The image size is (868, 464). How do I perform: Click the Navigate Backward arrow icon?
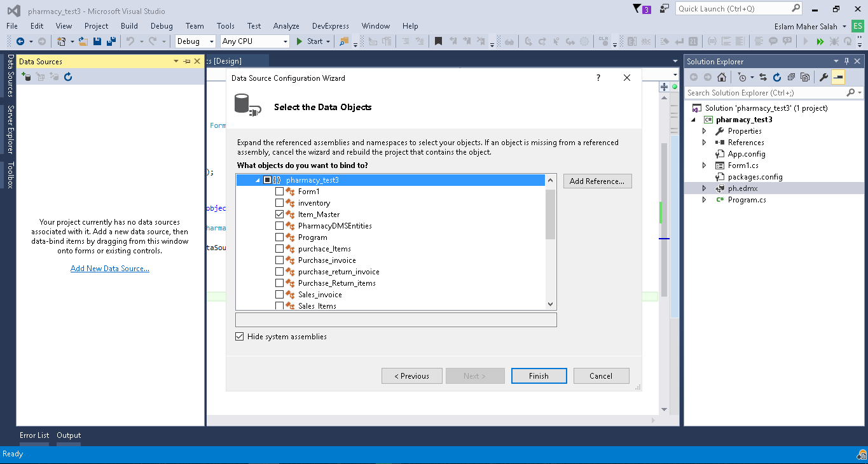click(x=20, y=41)
